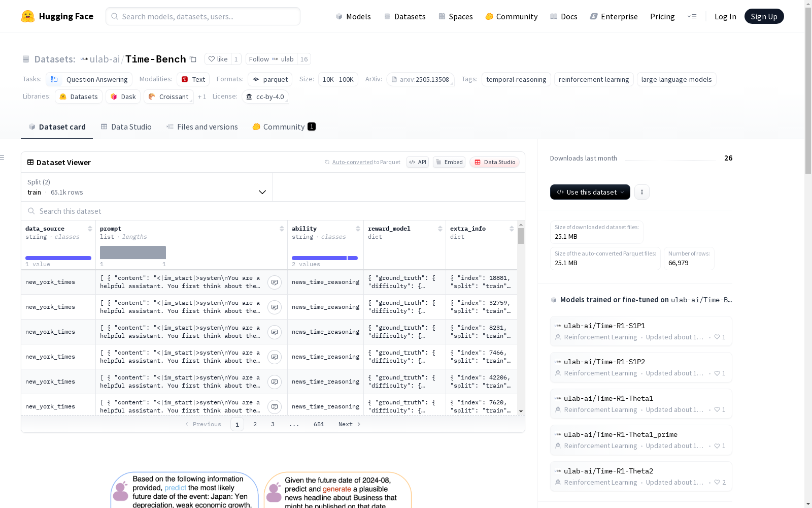Go to Datasets in top navigation
The image size is (812, 508).
(x=404, y=16)
